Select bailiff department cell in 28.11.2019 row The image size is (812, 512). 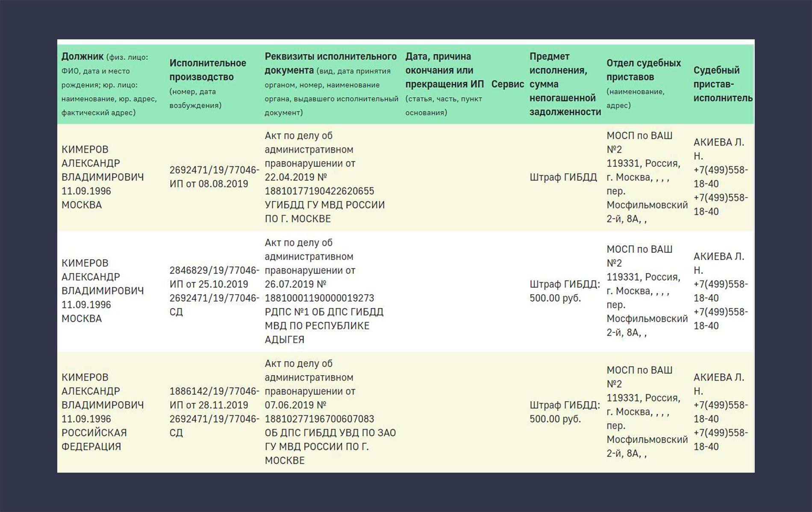[x=647, y=412]
